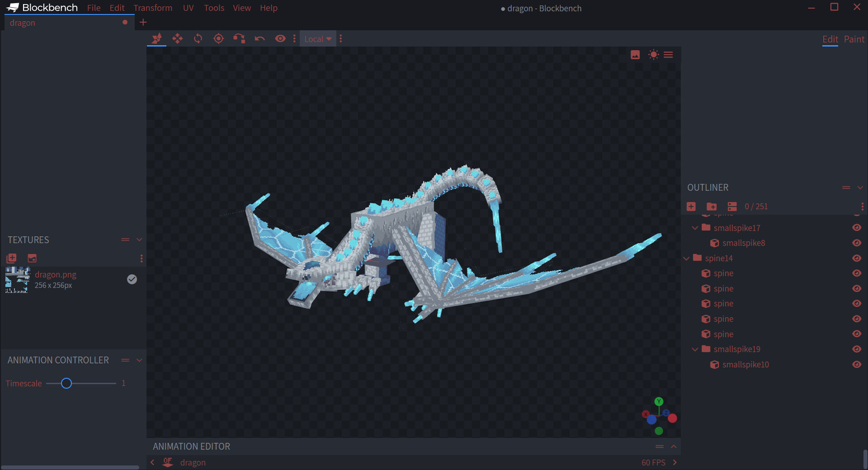Select the Pivot tool

tap(219, 39)
